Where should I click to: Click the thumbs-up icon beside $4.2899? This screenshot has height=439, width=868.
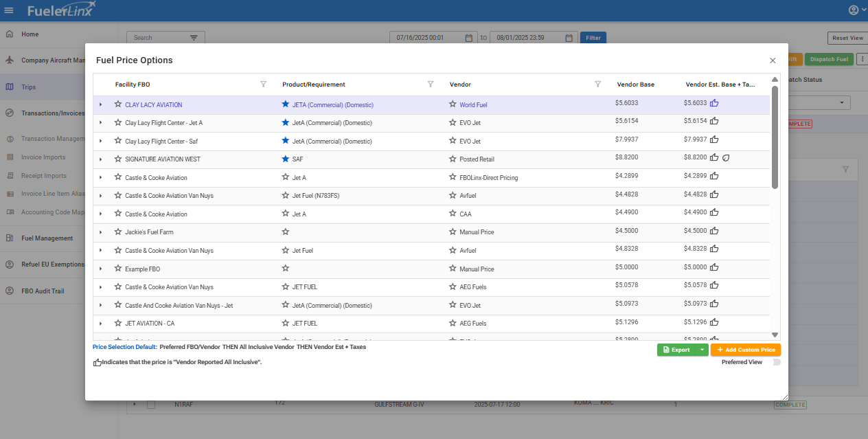(x=714, y=176)
